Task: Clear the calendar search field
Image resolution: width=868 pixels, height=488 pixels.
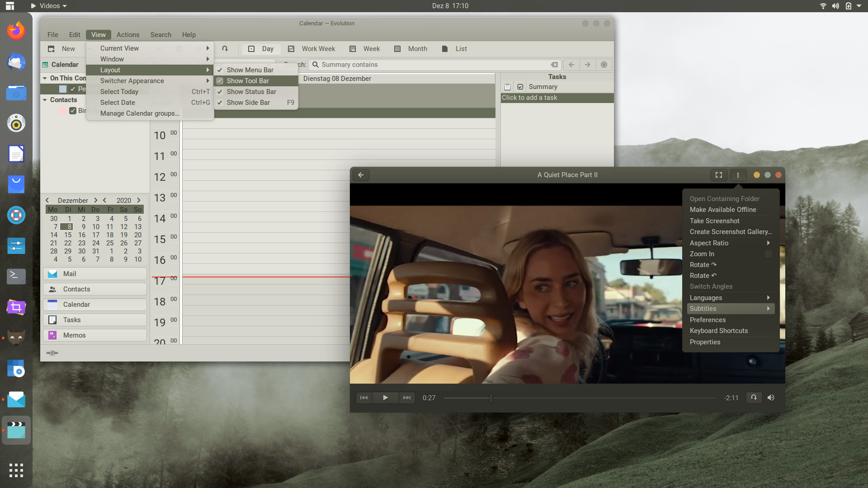Action: 554,65
